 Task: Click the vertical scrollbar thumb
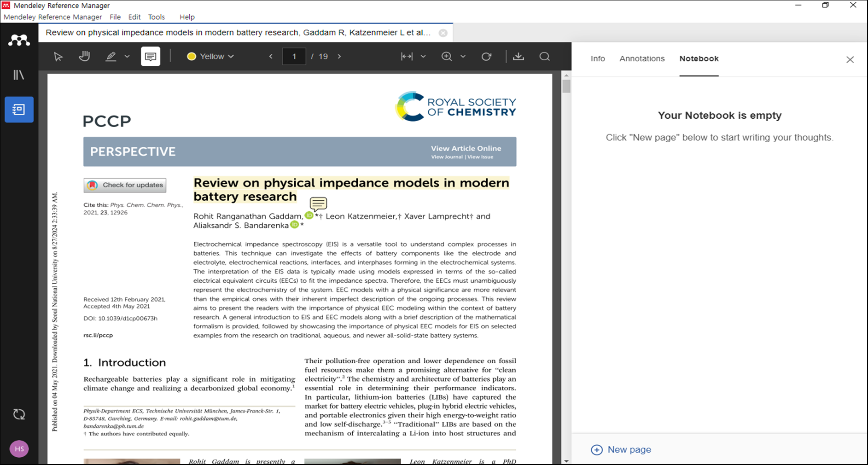(566, 86)
